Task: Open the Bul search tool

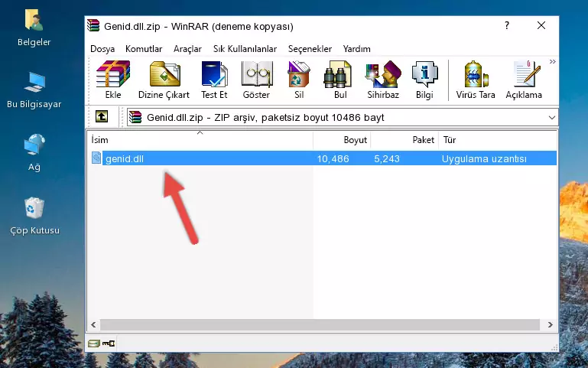Action: [340, 80]
